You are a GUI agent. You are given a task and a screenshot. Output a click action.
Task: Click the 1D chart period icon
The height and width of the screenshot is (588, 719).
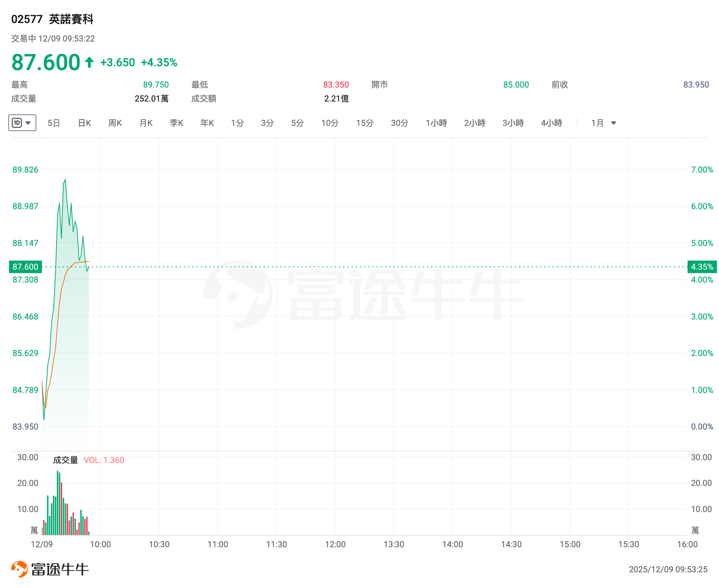pyautogui.click(x=17, y=123)
